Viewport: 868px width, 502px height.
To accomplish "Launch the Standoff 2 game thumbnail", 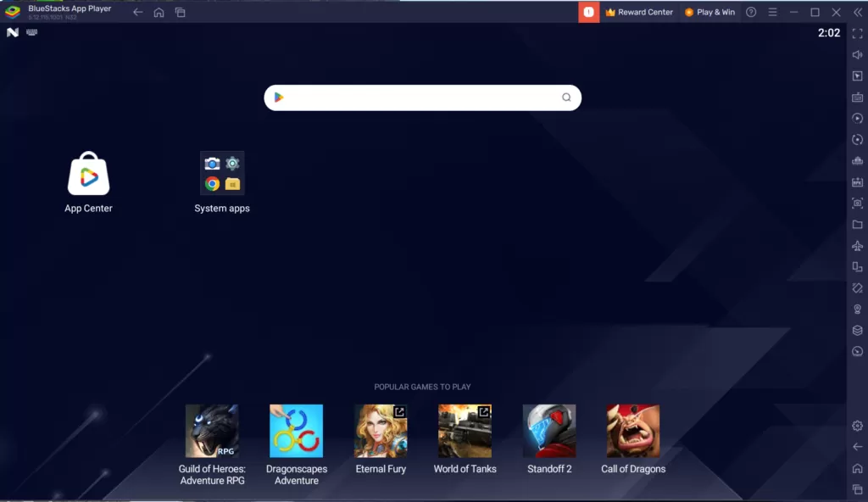I will [x=549, y=431].
